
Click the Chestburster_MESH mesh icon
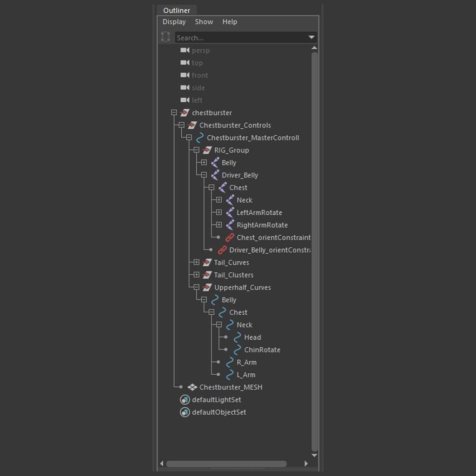192,387
